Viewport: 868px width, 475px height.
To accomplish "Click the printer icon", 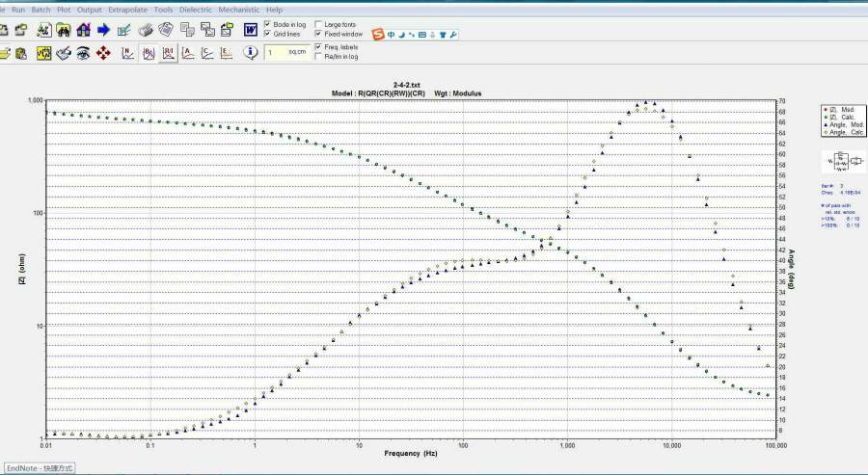I will (x=146, y=30).
